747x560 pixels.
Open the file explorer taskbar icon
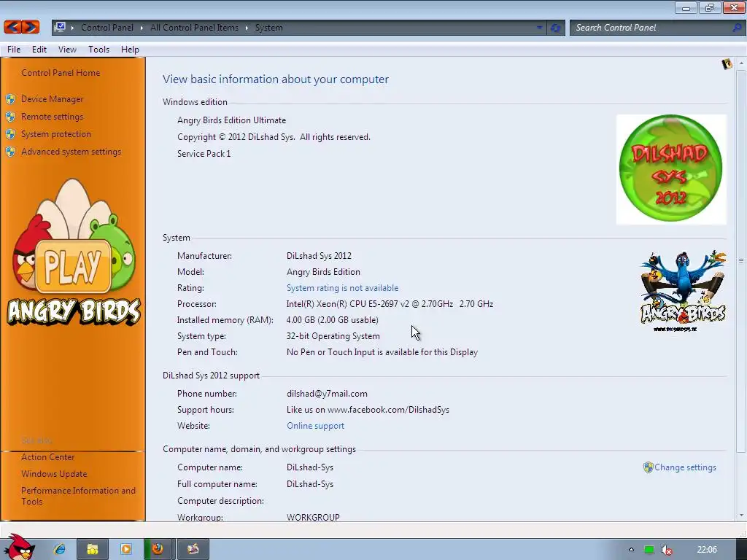coord(93,549)
